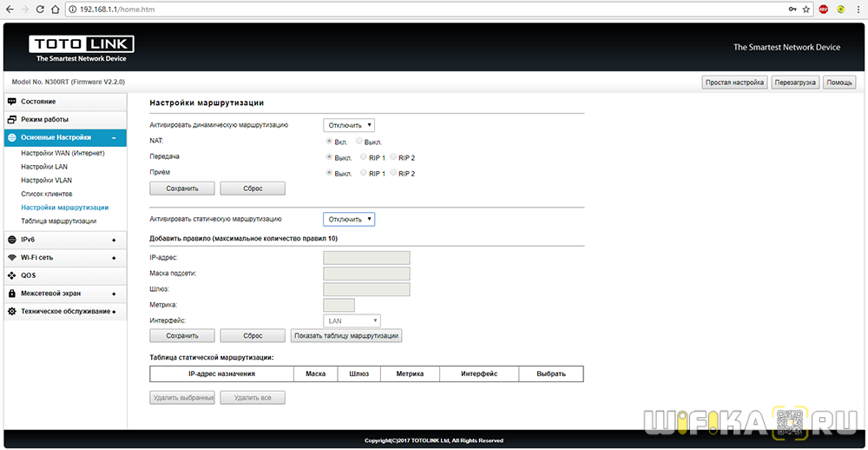Click the browser reload icon
The width and height of the screenshot is (868, 450).
point(39,9)
